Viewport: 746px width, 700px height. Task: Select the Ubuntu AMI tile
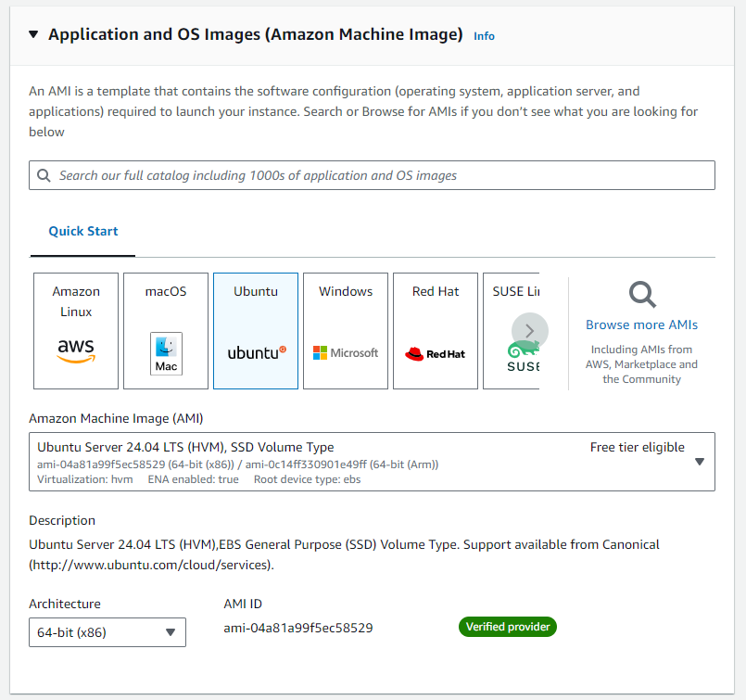click(x=256, y=331)
